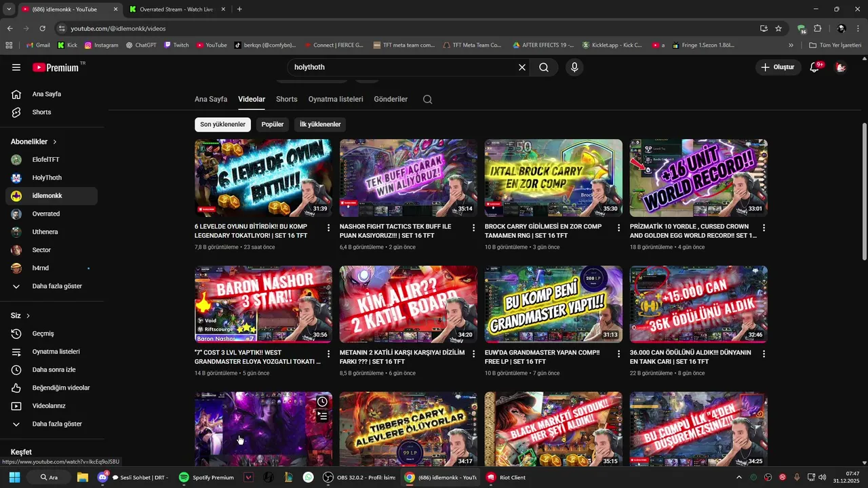Expand Abonelikler section arrow
This screenshot has height=488, width=868.
[x=55, y=142]
